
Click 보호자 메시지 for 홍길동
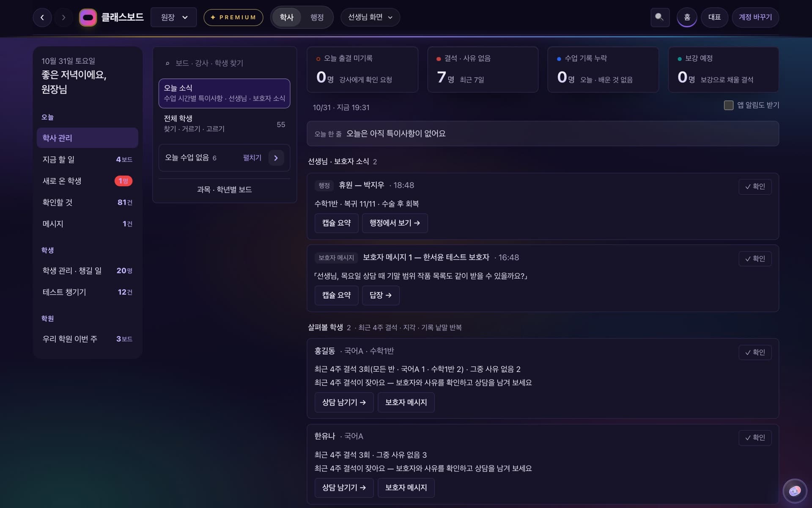[406, 403]
